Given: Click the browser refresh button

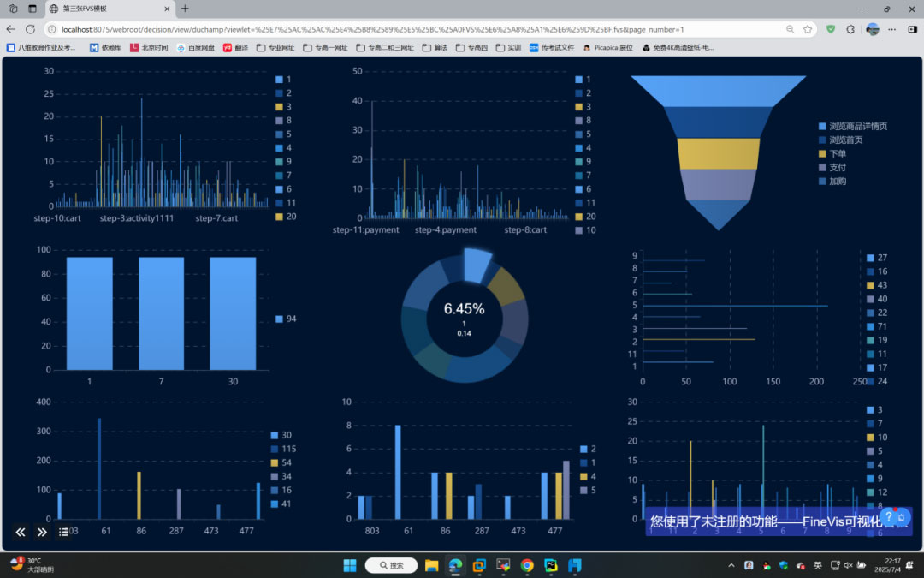Looking at the screenshot, I should click(30, 29).
